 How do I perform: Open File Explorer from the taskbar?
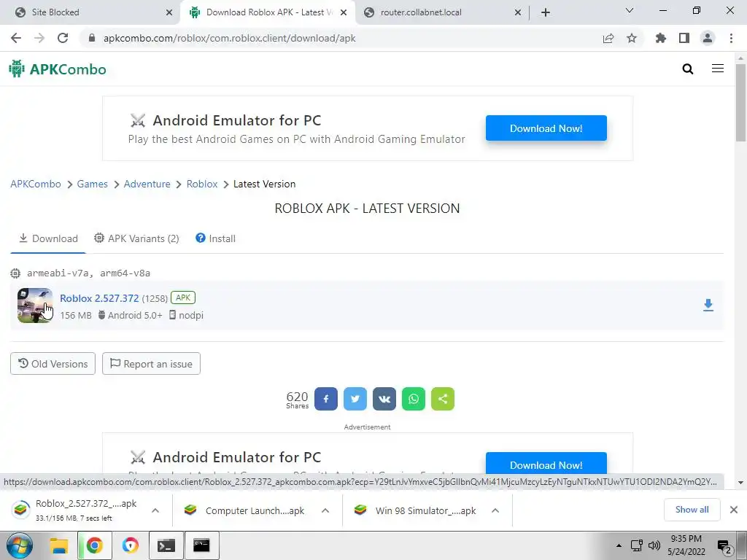[x=59, y=545]
